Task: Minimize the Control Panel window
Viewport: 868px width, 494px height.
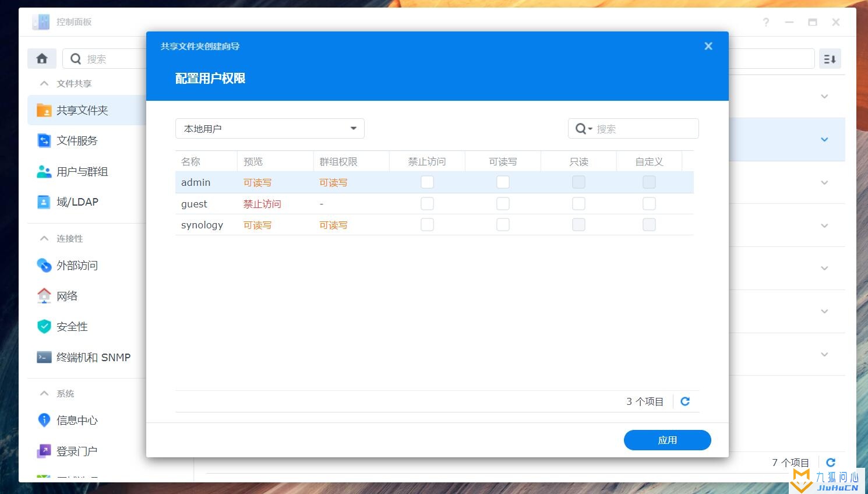Action: tap(789, 22)
